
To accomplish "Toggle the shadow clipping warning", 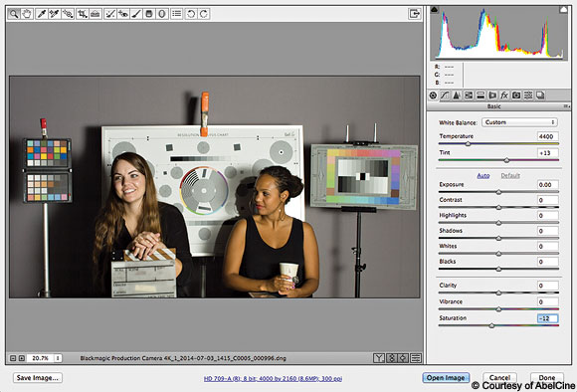I will tap(434, 10).
